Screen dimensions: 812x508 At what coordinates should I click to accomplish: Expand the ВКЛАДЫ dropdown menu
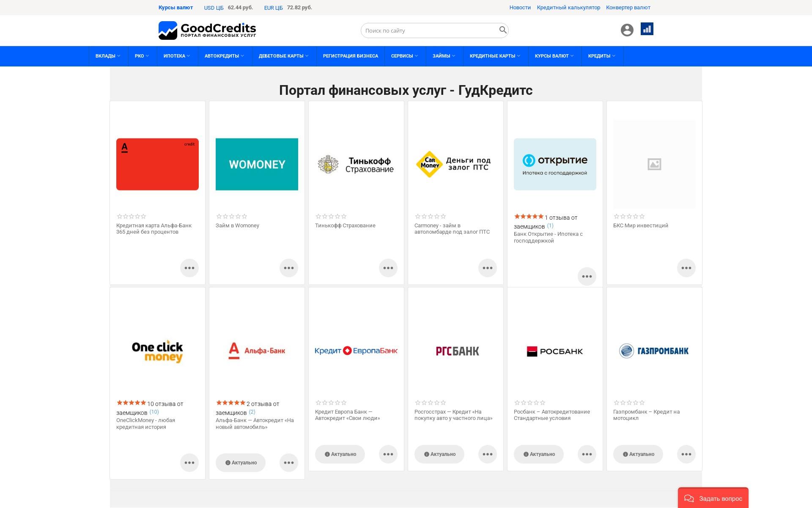pos(108,56)
